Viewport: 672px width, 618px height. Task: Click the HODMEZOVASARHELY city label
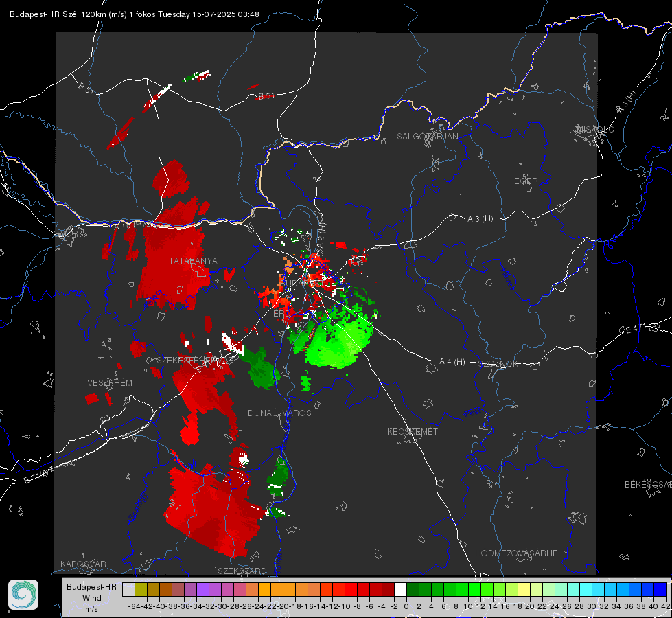(521, 553)
